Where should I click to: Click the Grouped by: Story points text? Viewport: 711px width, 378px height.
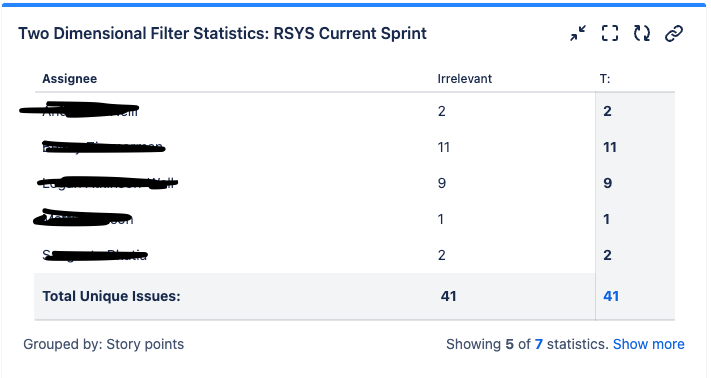click(103, 344)
